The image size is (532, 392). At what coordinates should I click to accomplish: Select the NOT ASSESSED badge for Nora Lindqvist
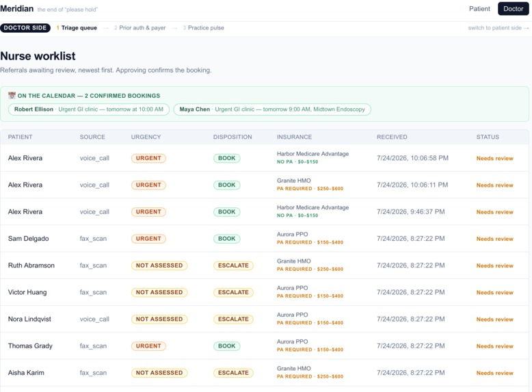(x=159, y=319)
